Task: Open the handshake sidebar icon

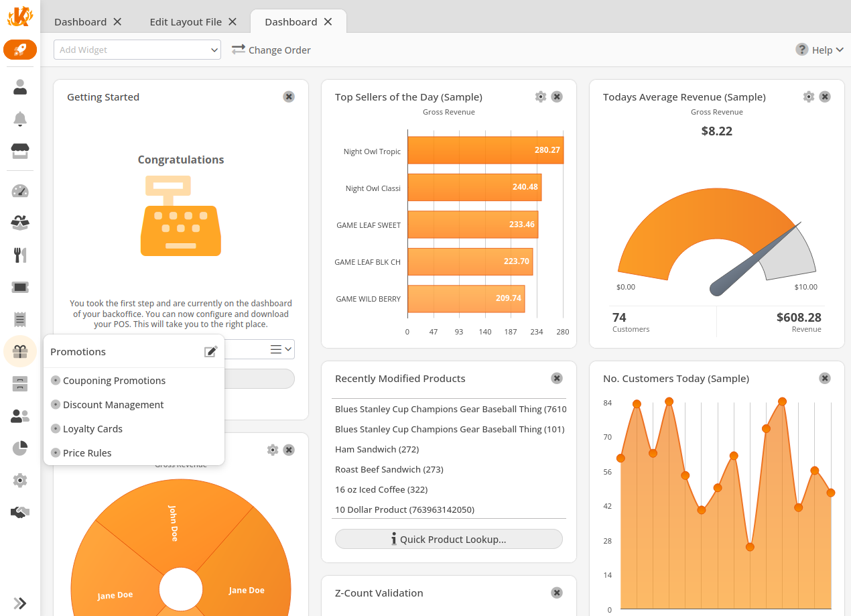Action: pyautogui.click(x=20, y=512)
